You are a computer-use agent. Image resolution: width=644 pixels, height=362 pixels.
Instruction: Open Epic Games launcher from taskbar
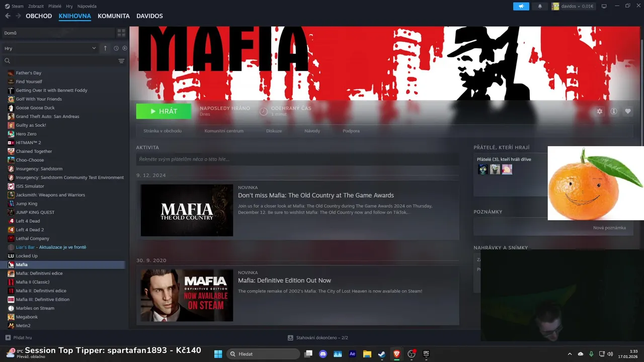pyautogui.click(x=426, y=354)
